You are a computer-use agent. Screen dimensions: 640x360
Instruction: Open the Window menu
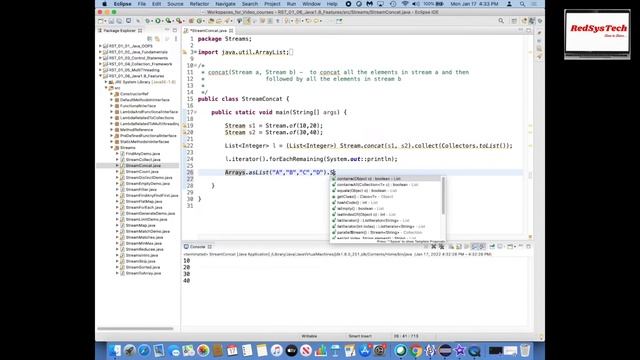(x=311, y=4)
